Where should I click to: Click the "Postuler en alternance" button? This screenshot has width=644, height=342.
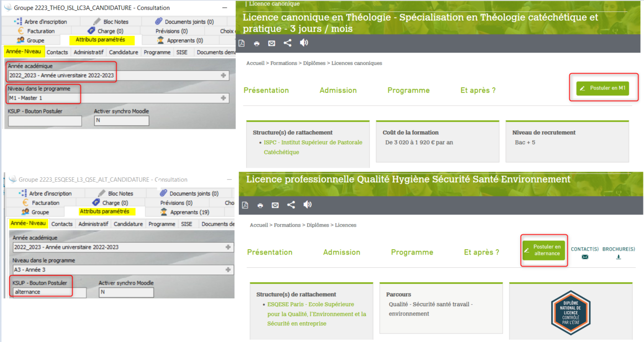[543, 250]
